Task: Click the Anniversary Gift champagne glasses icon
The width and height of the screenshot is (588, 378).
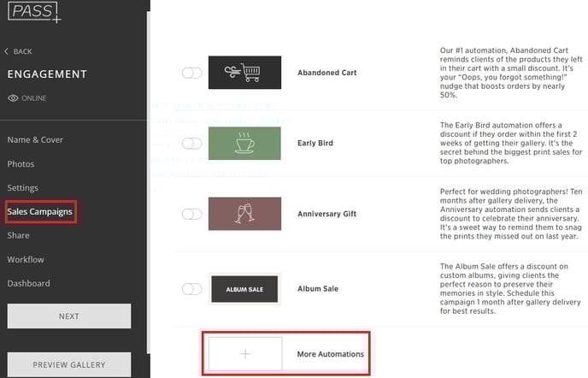Action: 244,214
